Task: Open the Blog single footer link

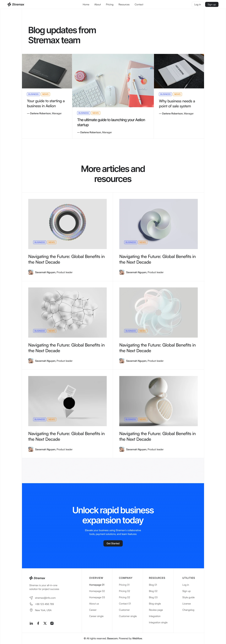Action: (x=155, y=604)
